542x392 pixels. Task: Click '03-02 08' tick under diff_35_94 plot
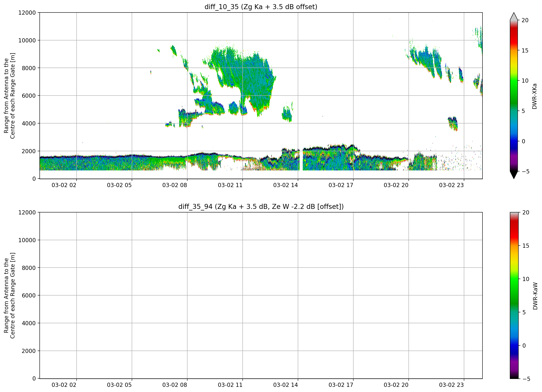(x=175, y=385)
